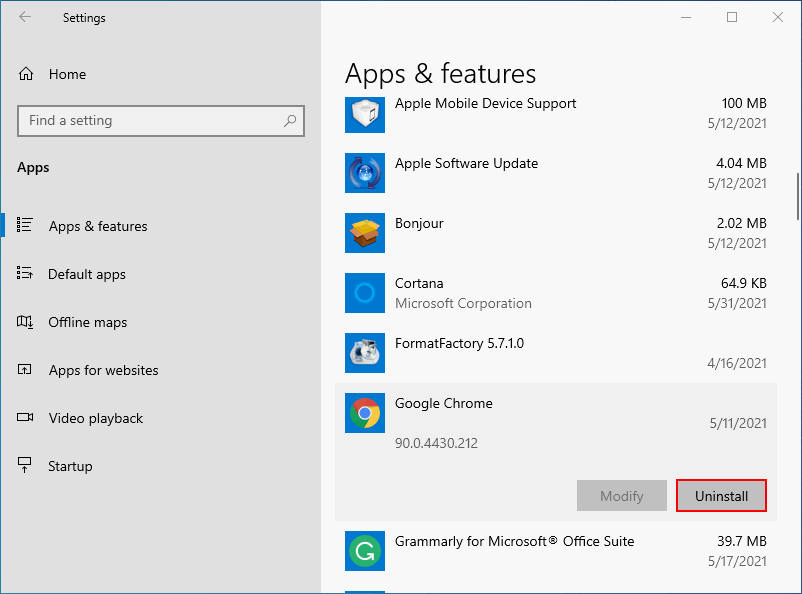Switch to the Offline maps section
Viewport: 802px width, 594px height.
pos(87,322)
